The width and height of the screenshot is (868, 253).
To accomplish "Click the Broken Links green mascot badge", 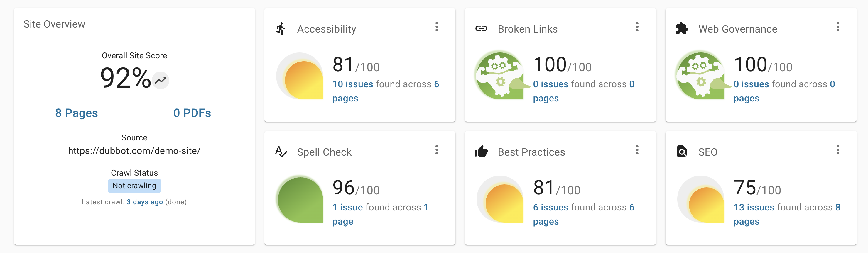I will tap(500, 76).
